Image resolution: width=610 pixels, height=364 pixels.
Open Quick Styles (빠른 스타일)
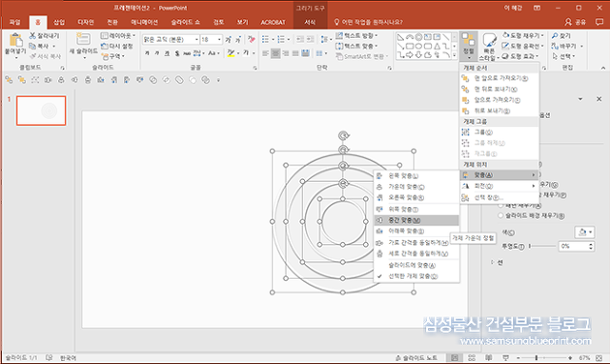click(489, 46)
